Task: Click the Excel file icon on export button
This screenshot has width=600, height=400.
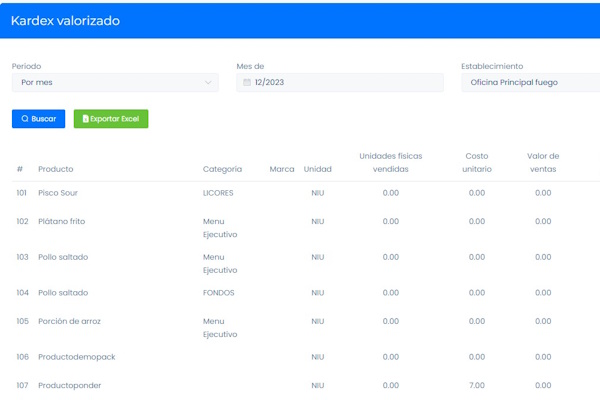Action: [x=85, y=119]
